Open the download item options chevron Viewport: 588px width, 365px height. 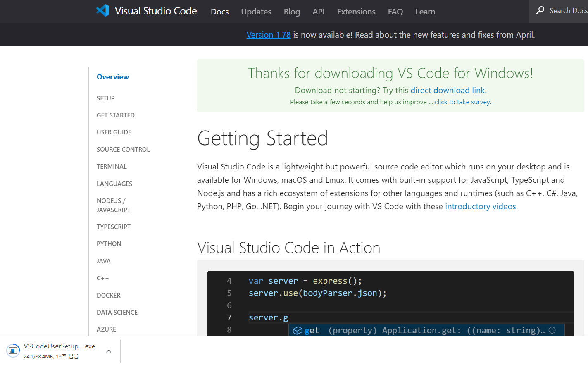coord(108,351)
